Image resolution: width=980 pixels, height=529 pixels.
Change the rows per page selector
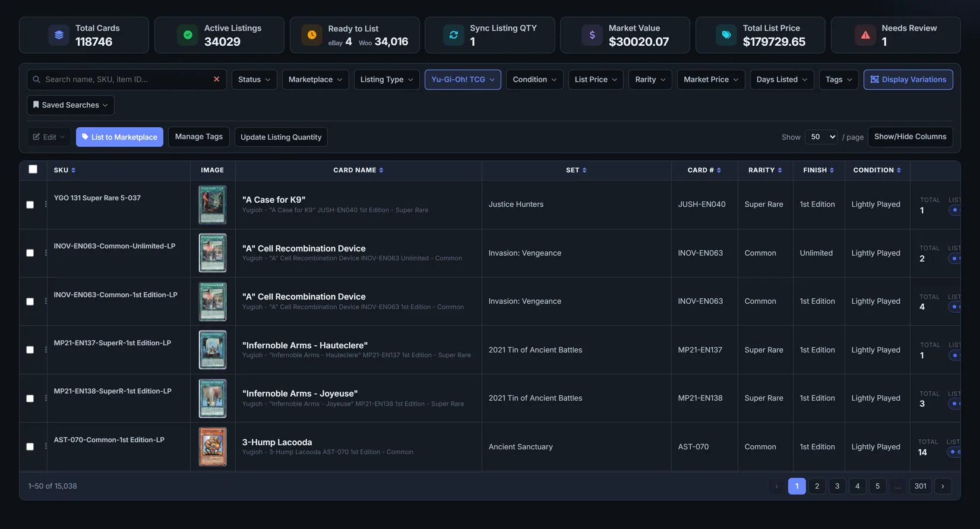pos(821,137)
